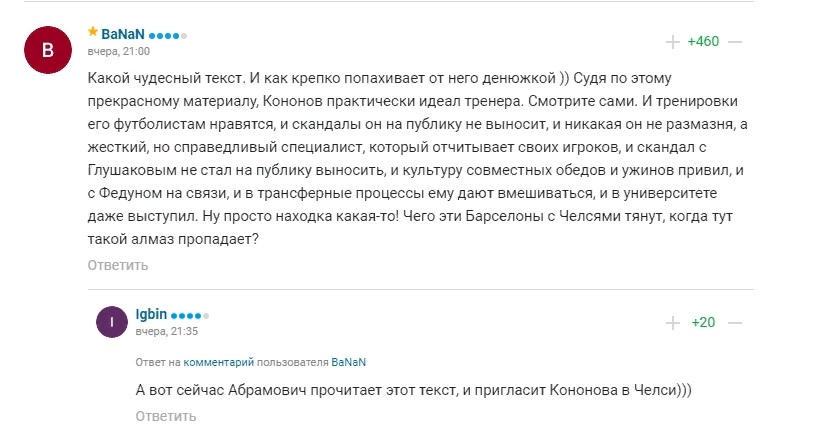Image resolution: width=814 pixels, height=440 pixels.
Task: Upvote Igbin's reply with plus icon
Action: point(673,323)
